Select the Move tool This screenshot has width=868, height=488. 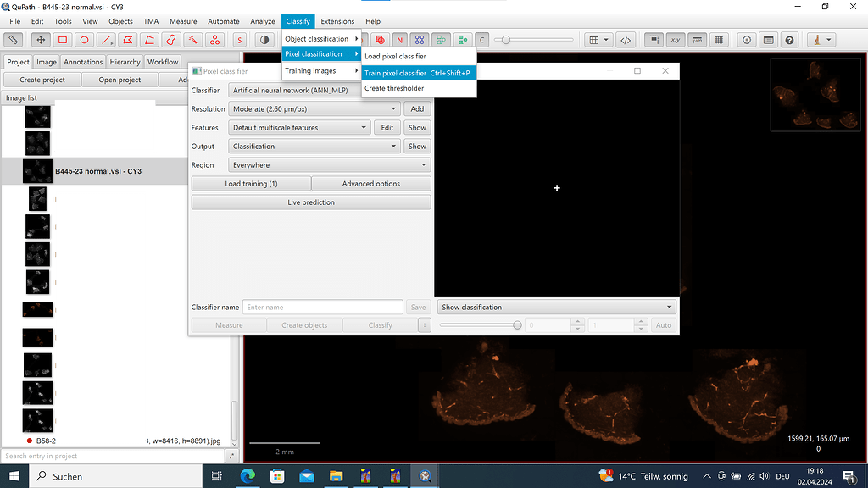40,40
